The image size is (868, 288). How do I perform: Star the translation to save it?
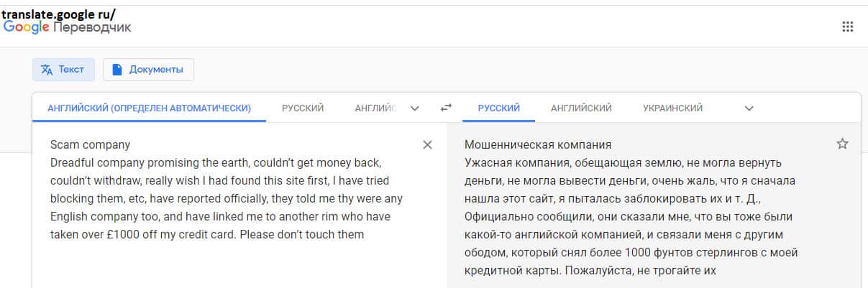(x=842, y=144)
